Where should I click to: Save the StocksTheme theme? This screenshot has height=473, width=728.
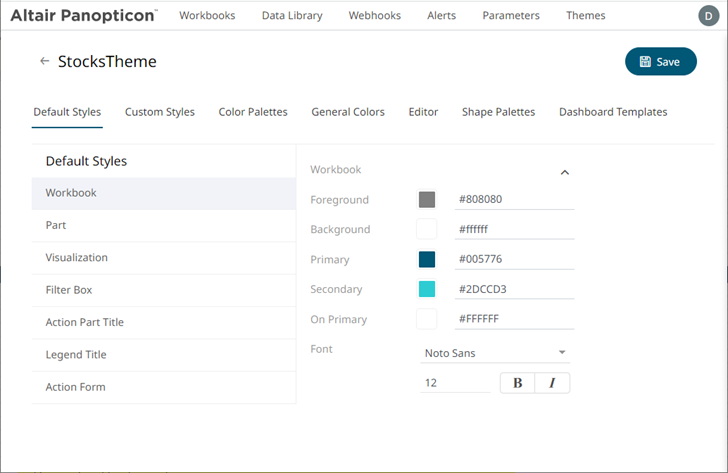point(660,62)
